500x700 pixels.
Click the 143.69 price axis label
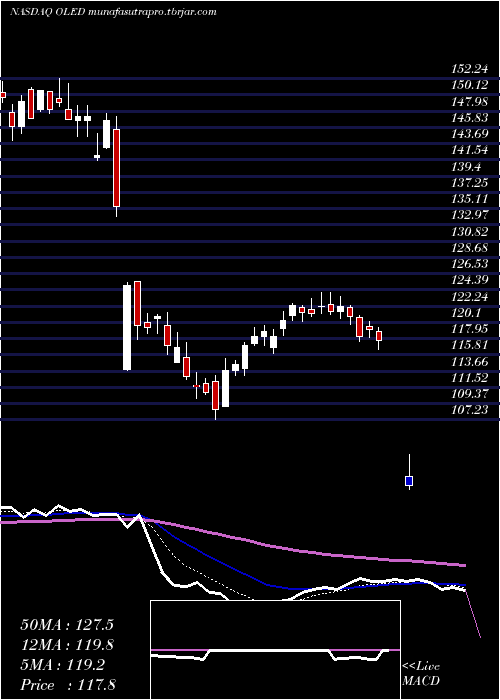coord(469,134)
